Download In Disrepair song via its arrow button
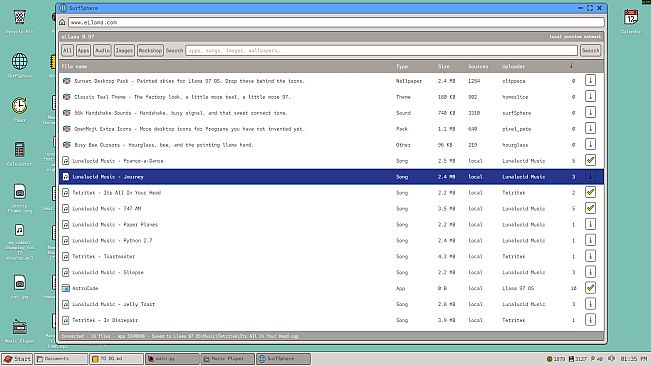Screen dimensions: 651x366 pos(590,320)
